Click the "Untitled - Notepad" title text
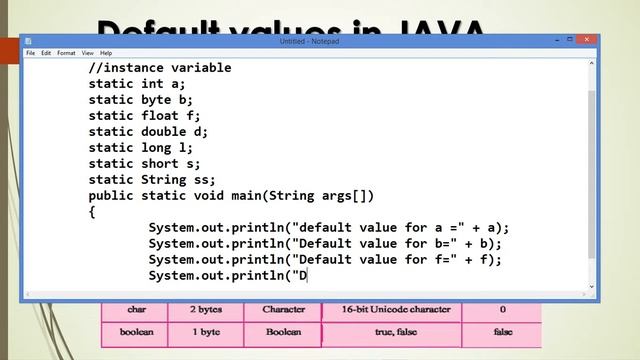The height and width of the screenshot is (360, 640). pyautogui.click(x=309, y=41)
